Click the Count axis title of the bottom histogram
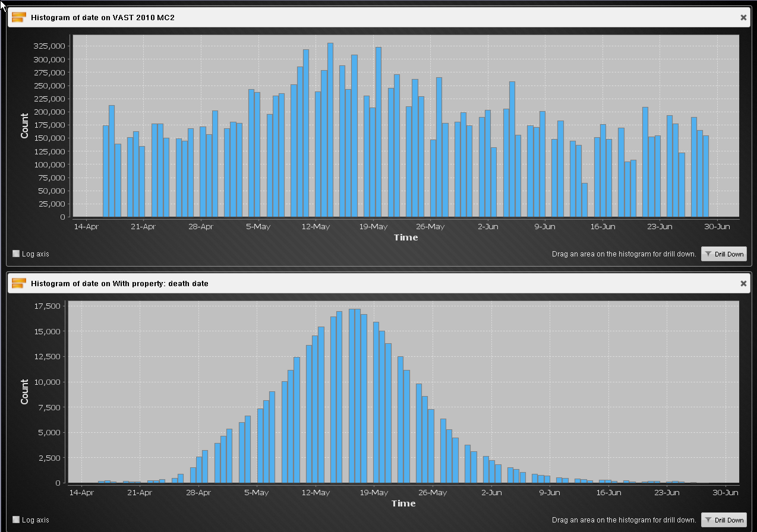Image resolution: width=757 pixels, height=532 pixels. point(24,392)
